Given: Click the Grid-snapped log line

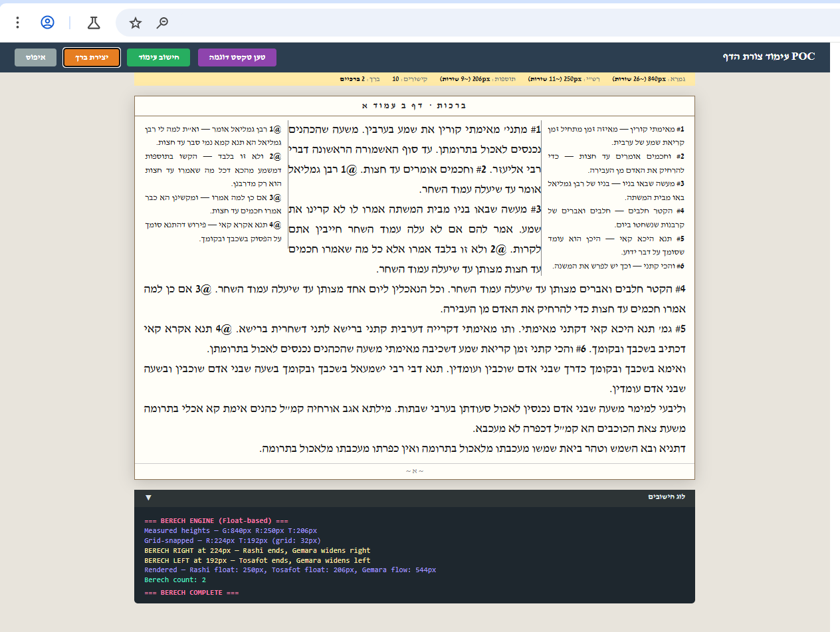Looking at the screenshot, I should pyautogui.click(x=233, y=540).
